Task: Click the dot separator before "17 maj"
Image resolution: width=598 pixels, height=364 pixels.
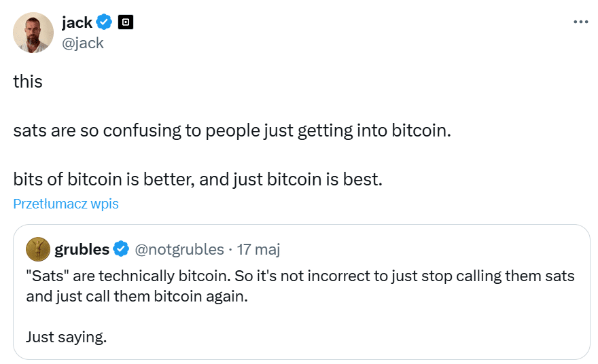Action: coord(230,249)
